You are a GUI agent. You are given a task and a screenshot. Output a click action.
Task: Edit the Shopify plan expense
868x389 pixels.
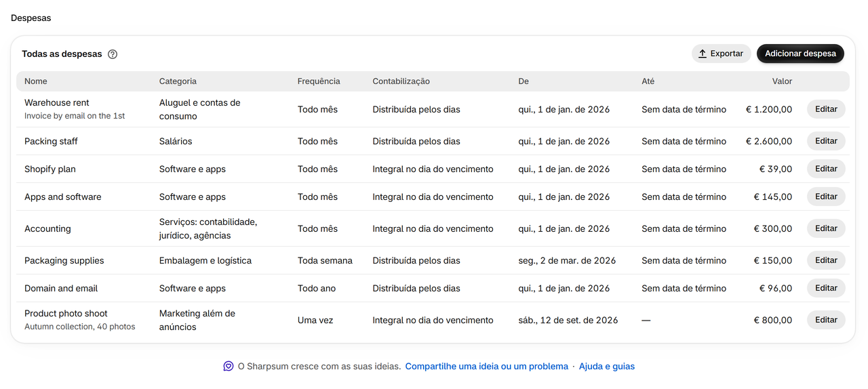tap(826, 169)
